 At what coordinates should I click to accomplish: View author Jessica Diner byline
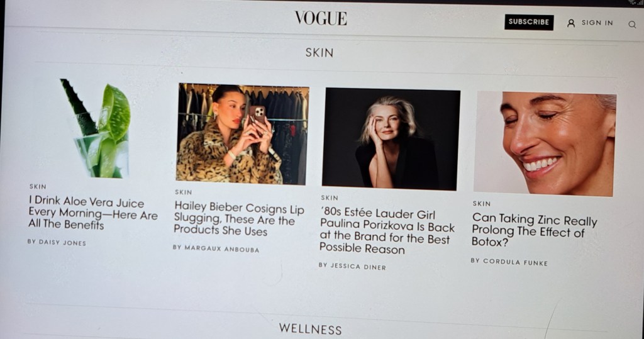[352, 266]
